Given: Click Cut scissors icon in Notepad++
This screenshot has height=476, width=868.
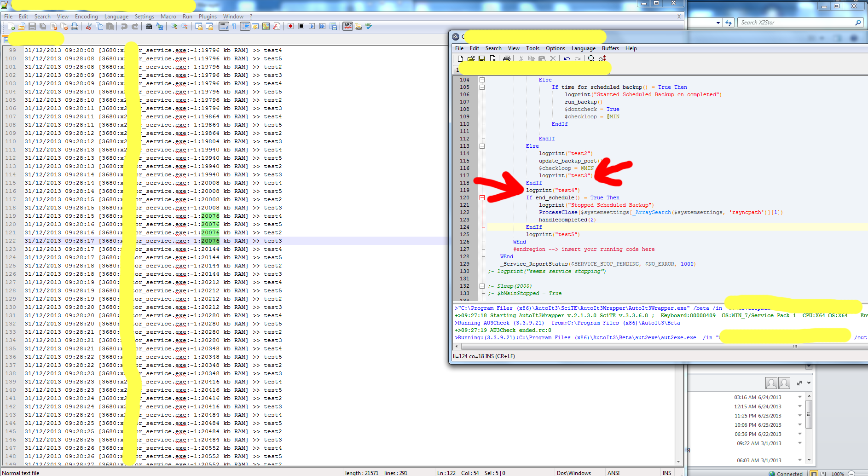Looking at the screenshot, I should (89, 26).
